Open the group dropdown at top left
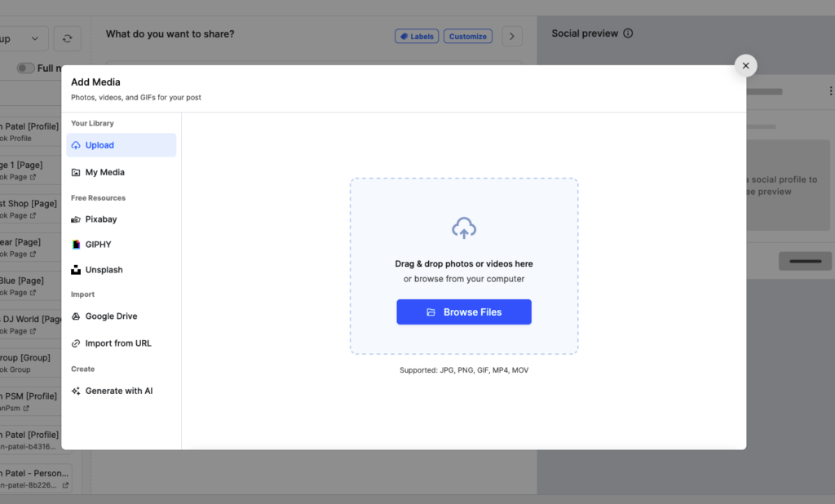Screen dimensions: 835x504 pyautogui.click(x=24, y=38)
